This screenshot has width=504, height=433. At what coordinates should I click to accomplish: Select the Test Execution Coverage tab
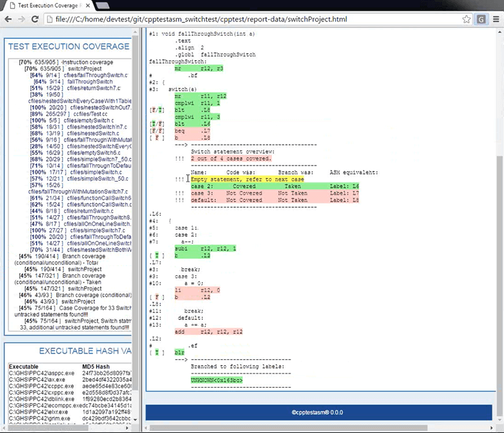pyautogui.click(x=48, y=5)
